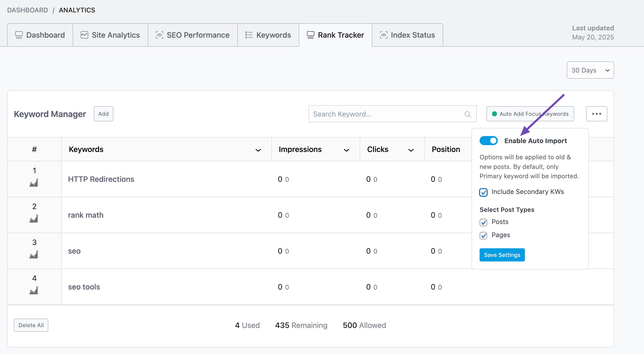Click trend graph icon for seo tools
Viewport: 644px width, 354px height.
click(34, 291)
